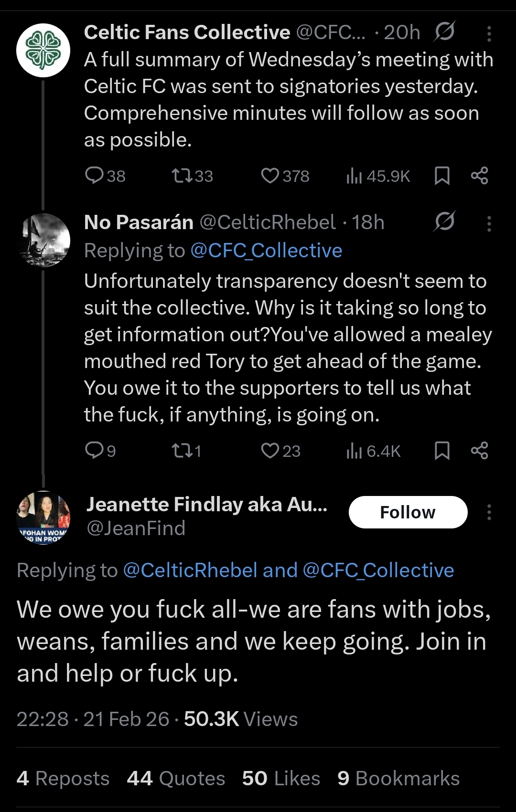View analytics for the 45.9K views tweet
The height and width of the screenshot is (812, 516).
[x=355, y=176]
